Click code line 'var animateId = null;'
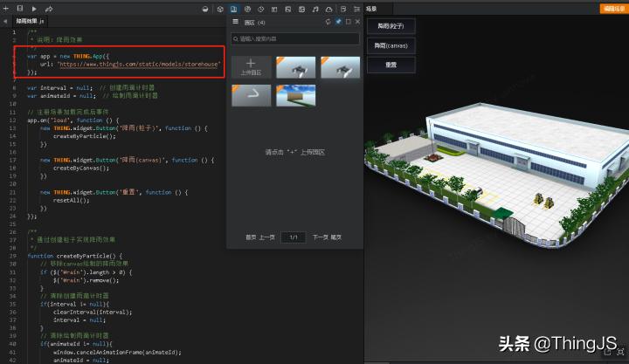Viewport: 629px width, 364px height. coord(61,96)
